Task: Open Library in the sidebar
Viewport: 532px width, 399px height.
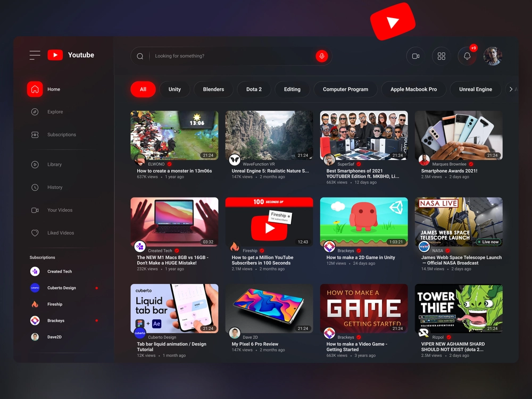Action: click(x=54, y=165)
